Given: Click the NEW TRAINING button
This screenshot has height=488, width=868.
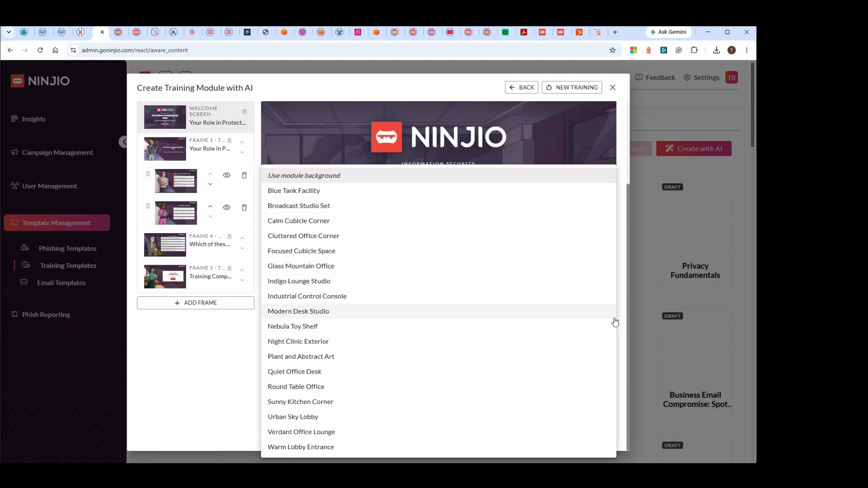Looking at the screenshot, I should (572, 88).
